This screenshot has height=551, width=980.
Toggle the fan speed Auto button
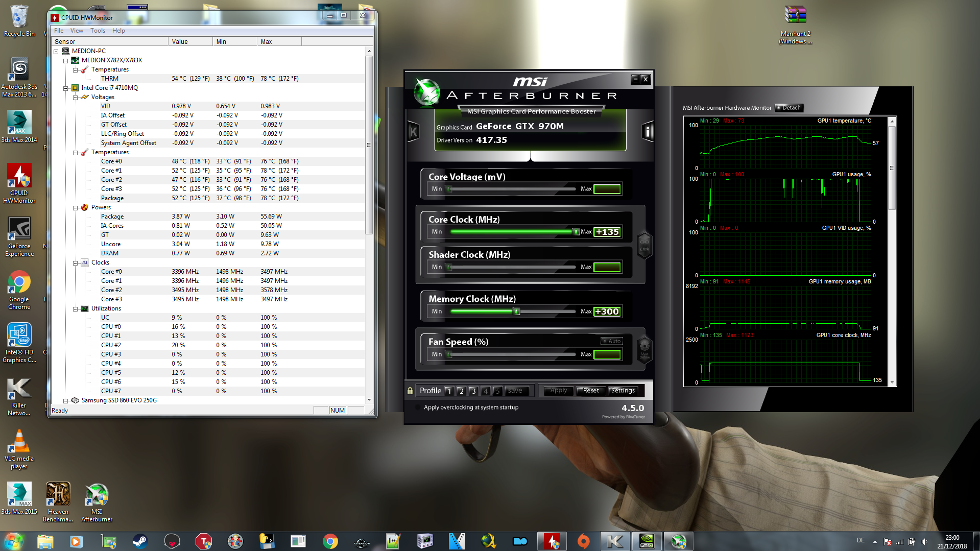point(611,341)
